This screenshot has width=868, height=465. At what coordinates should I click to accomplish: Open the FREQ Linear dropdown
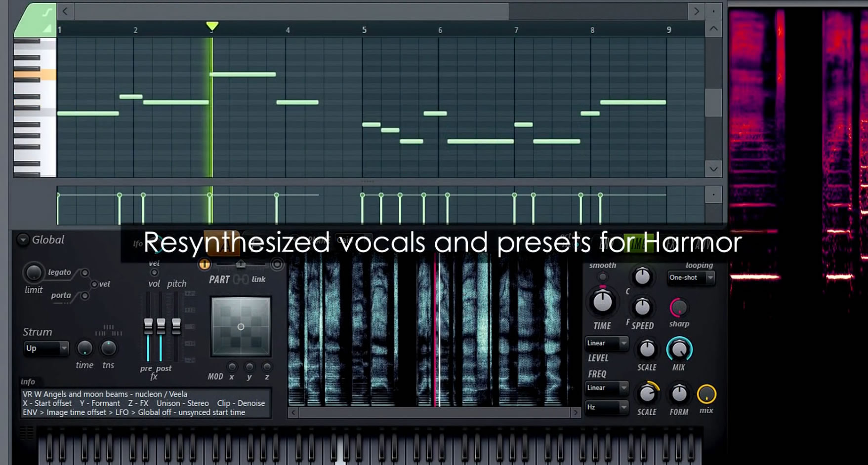607,388
